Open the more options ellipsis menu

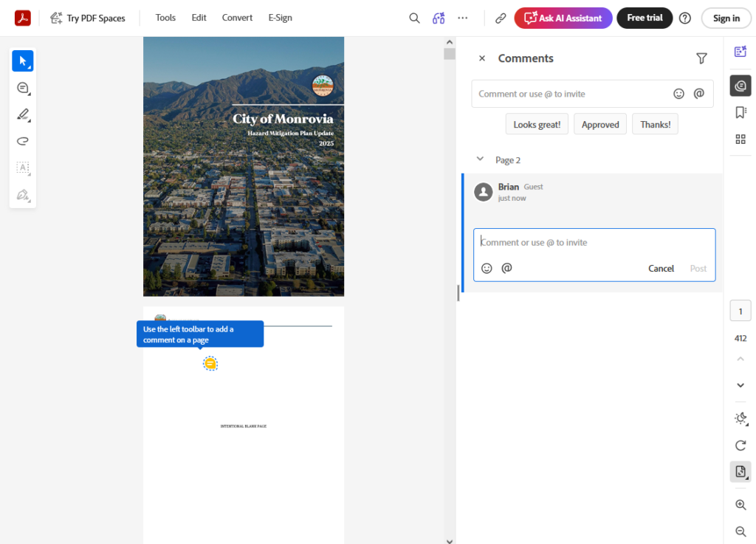click(463, 18)
